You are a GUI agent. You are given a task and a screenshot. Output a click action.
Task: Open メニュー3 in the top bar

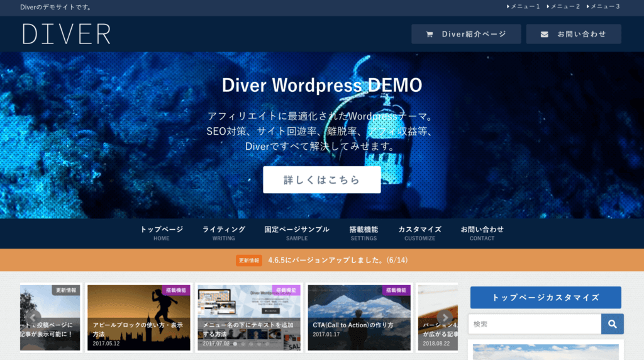click(x=603, y=6)
